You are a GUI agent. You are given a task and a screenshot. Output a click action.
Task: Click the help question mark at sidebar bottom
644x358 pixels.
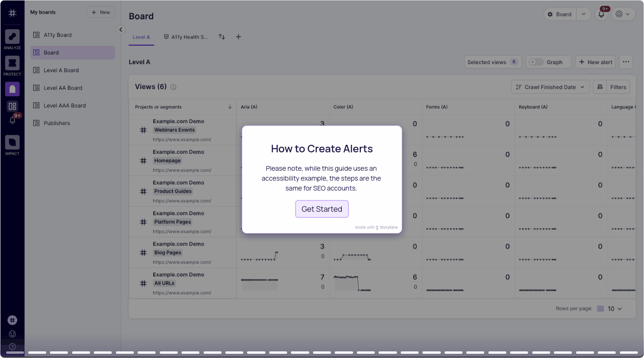pos(12,347)
